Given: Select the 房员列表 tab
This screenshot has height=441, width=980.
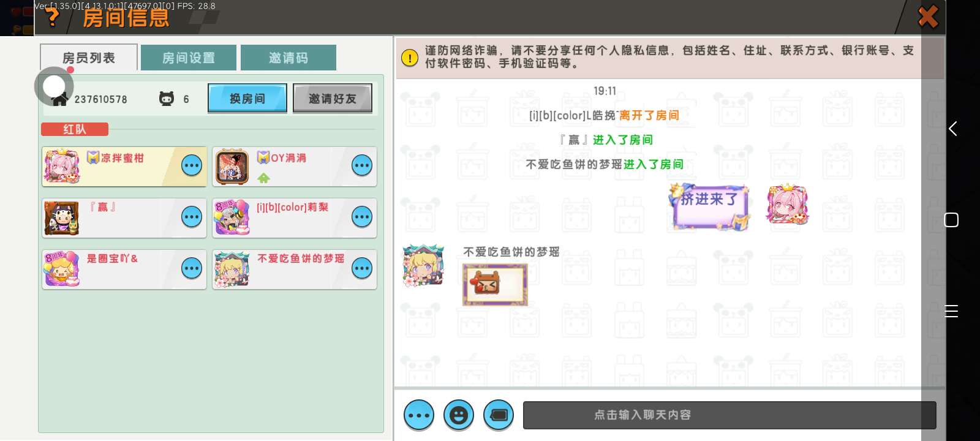Looking at the screenshot, I should click(89, 58).
